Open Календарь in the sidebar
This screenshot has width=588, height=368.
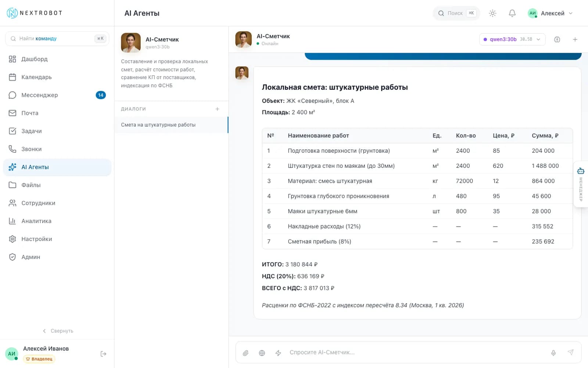57,77
